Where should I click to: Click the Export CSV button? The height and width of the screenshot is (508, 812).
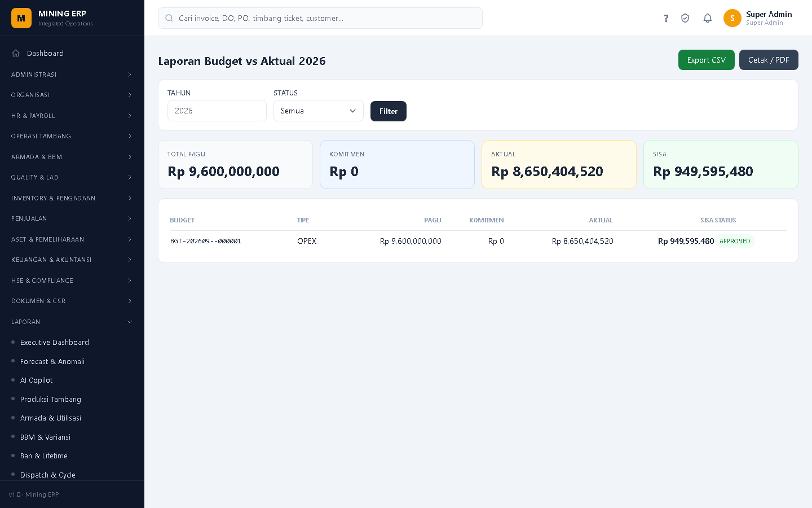tap(707, 60)
